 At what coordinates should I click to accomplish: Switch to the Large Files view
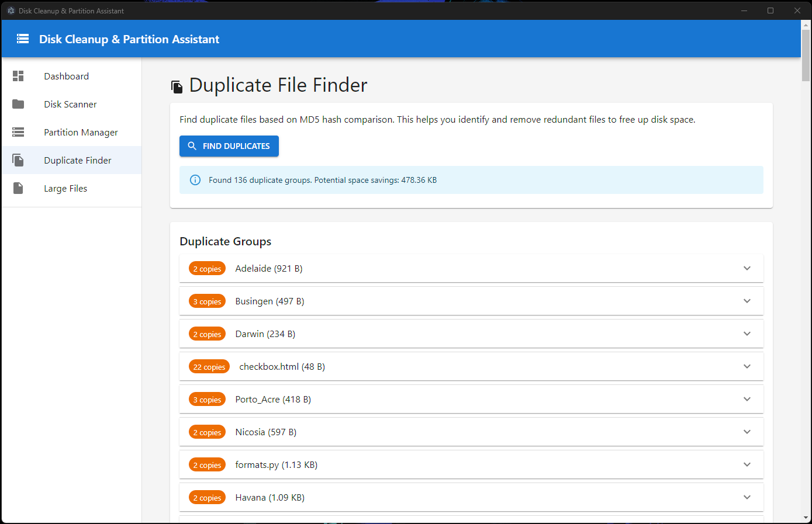[65, 188]
